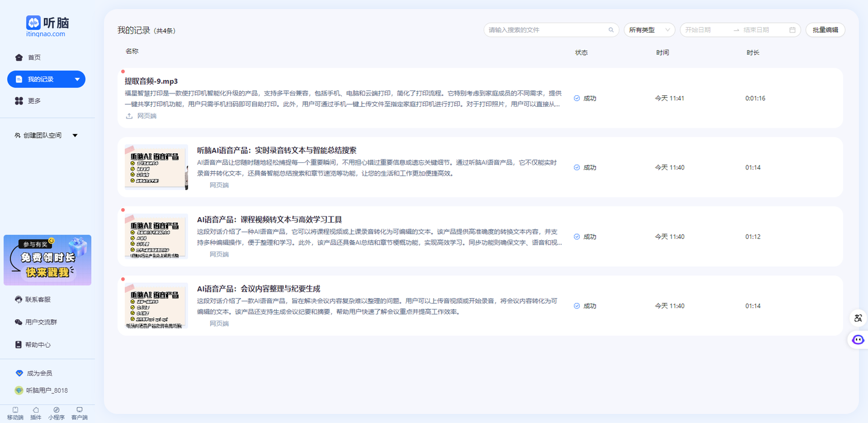Click the 01:12 duration cell
Viewport: 868px width, 423px height.
[753, 237]
